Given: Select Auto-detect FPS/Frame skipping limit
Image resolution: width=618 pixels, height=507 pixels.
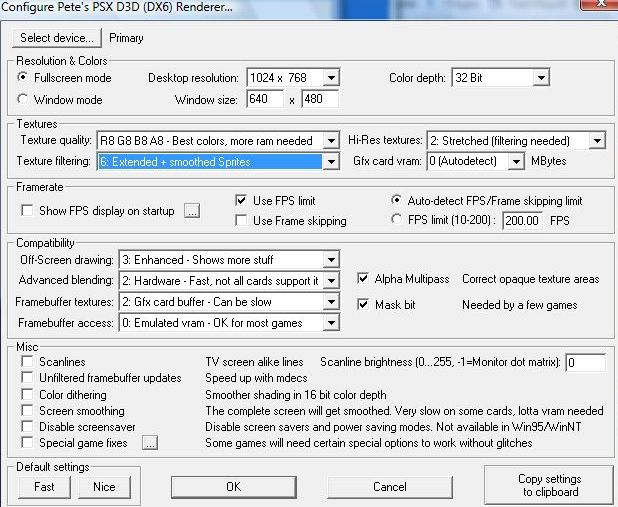Looking at the screenshot, I should pos(396,200).
